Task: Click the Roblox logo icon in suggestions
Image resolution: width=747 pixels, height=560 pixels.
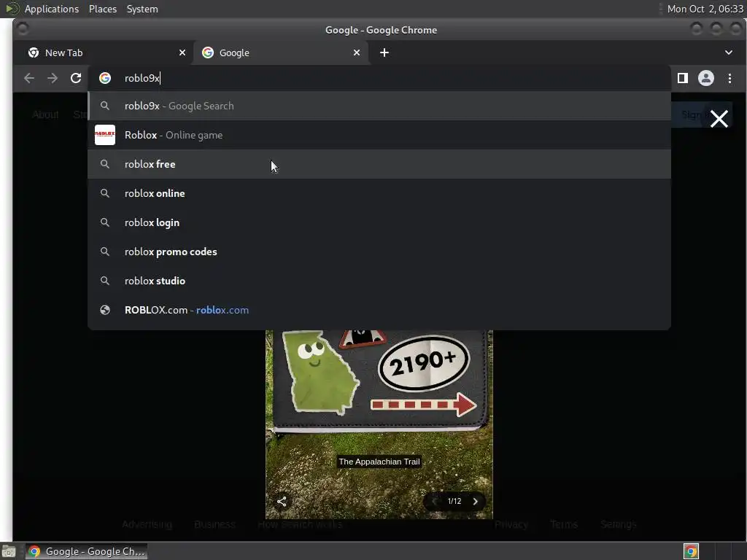Action: pos(105,135)
